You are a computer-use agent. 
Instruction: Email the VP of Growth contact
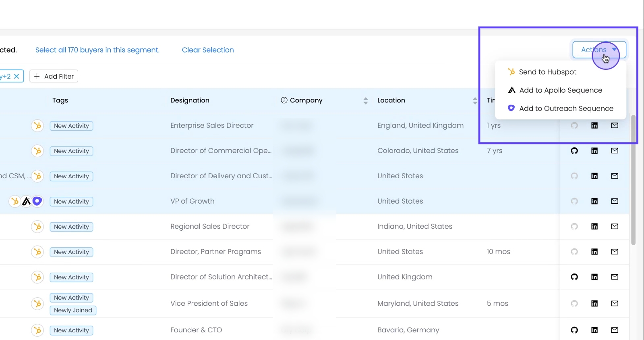(x=615, y=201)
